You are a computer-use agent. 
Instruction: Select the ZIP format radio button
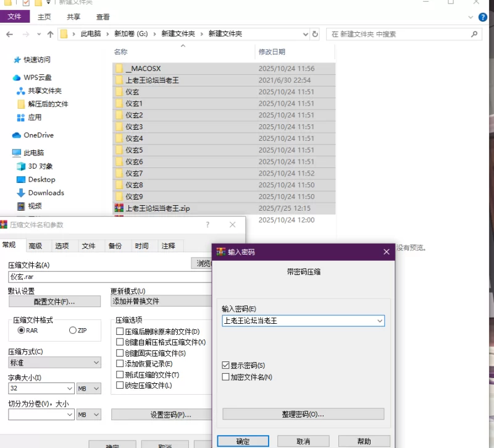tap(73, 331)
